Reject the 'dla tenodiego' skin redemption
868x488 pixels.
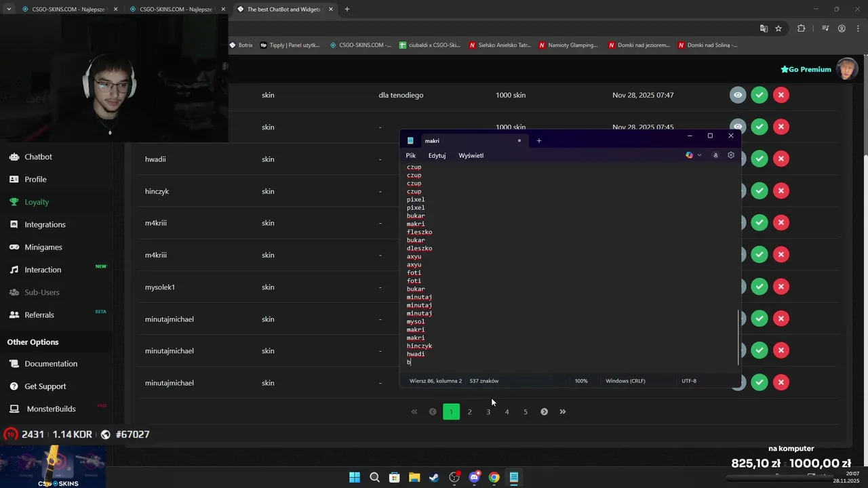click(781, 95)
